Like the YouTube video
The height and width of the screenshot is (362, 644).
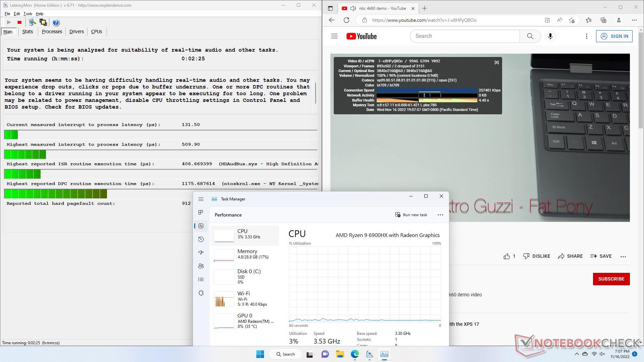[x=509, y=256]
